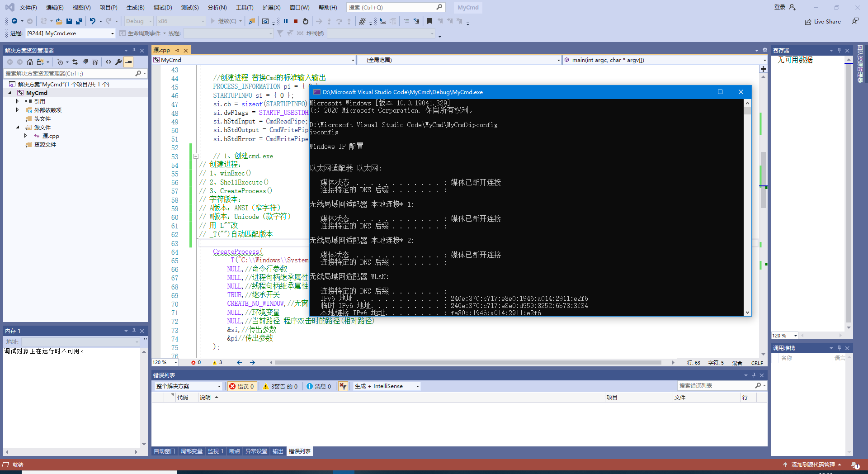Open the MyCmd project scope dropdown in editor
Viewport: 868px width, 474px height.
(x=353, y=60)
